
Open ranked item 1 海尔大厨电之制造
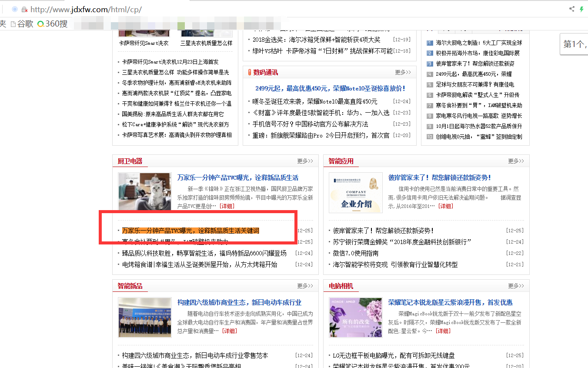479,43
